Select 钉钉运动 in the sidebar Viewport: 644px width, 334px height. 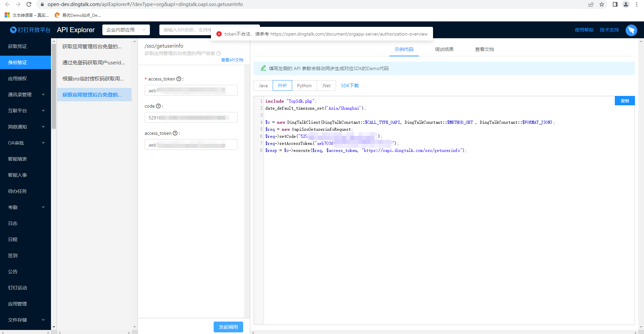[25, 288]
